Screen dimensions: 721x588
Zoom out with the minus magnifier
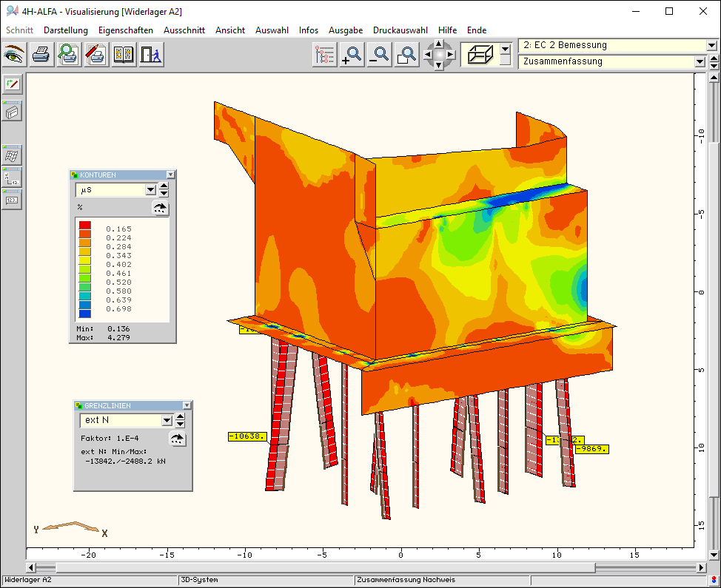click(379, 55)
